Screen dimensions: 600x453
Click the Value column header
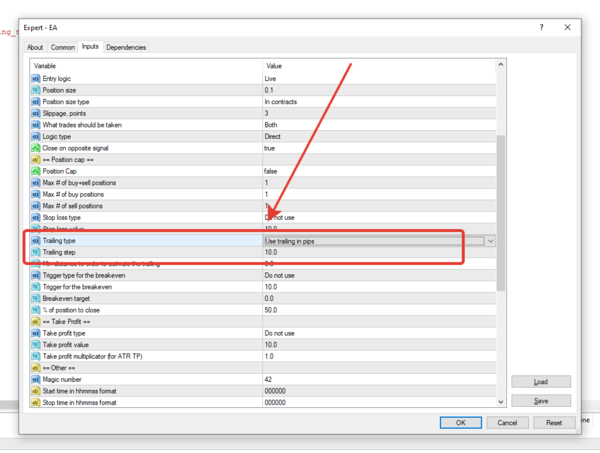[274, 66]
